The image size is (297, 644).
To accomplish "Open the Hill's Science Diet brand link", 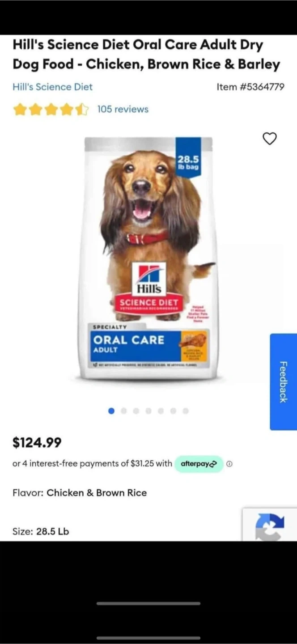I will (x=52, y=87).
